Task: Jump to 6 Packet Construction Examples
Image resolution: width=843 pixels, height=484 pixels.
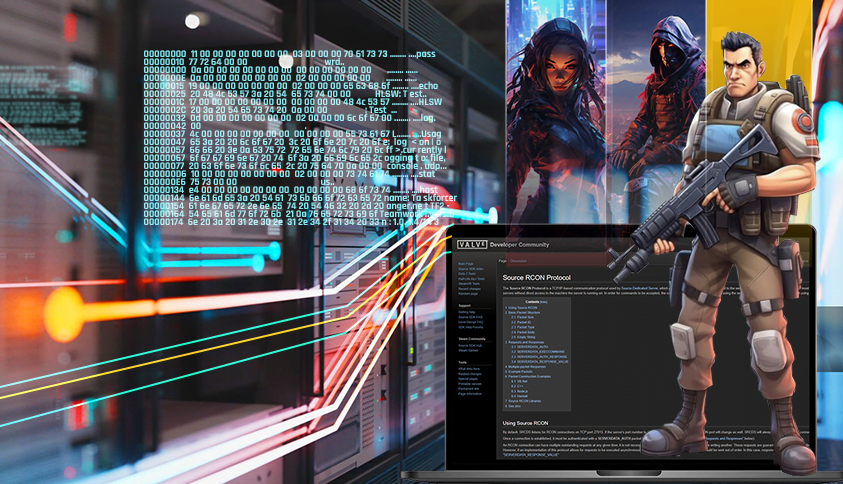Action: point(528,376)
